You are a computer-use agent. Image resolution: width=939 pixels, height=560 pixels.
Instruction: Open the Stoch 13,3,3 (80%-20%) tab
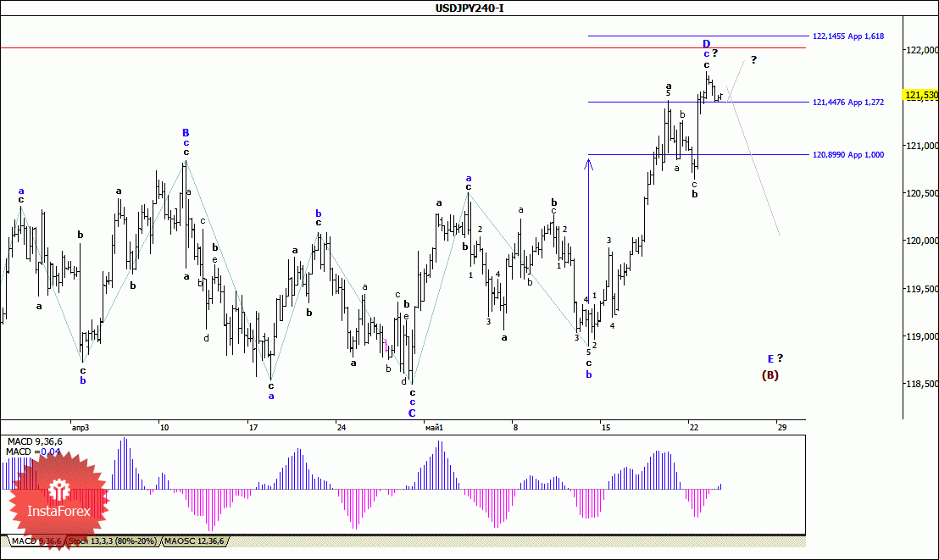[x=113, y=541]
